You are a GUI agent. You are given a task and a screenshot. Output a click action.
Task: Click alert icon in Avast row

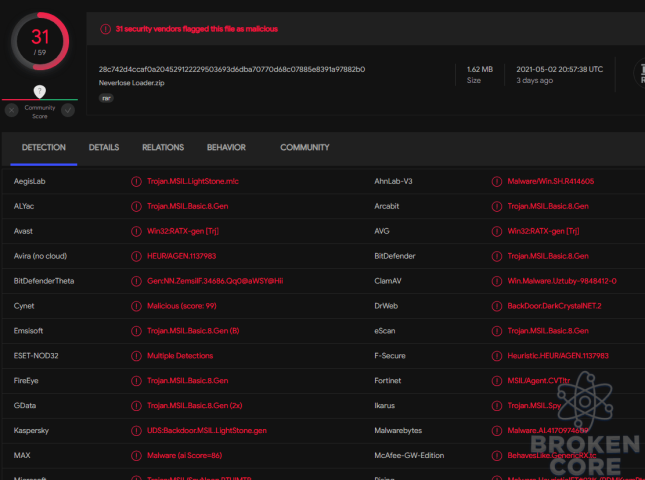pos(136,232)
